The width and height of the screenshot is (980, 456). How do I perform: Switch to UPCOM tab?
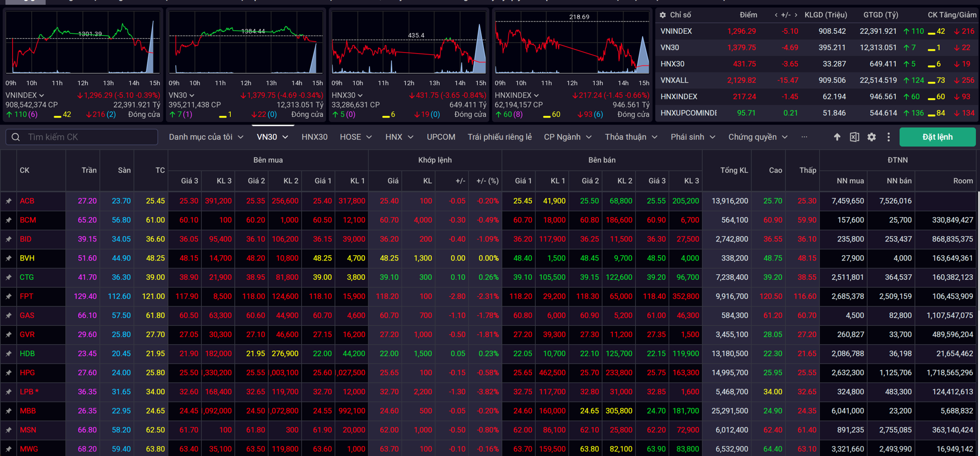tap(441, 137)
